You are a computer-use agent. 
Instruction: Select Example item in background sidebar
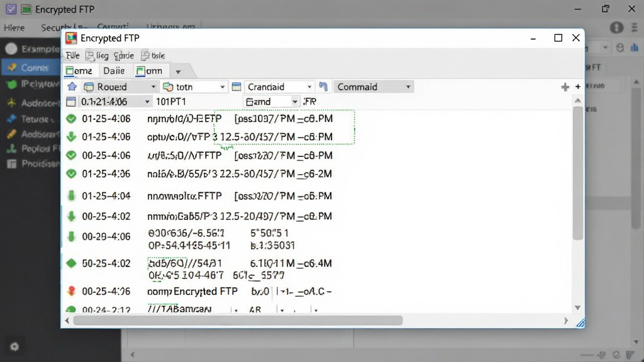33,49
